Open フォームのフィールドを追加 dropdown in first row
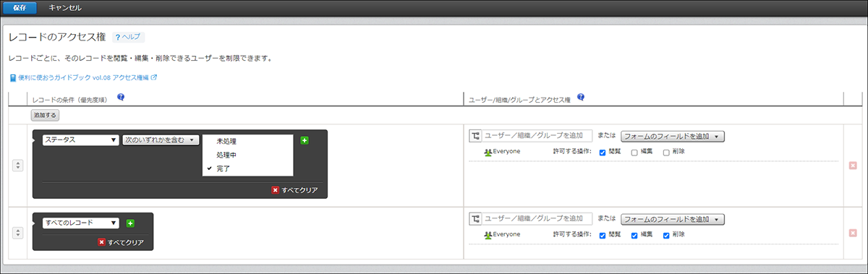Image resolution: width=868 pixels, height=274 pixels. [x=673, y=136]
